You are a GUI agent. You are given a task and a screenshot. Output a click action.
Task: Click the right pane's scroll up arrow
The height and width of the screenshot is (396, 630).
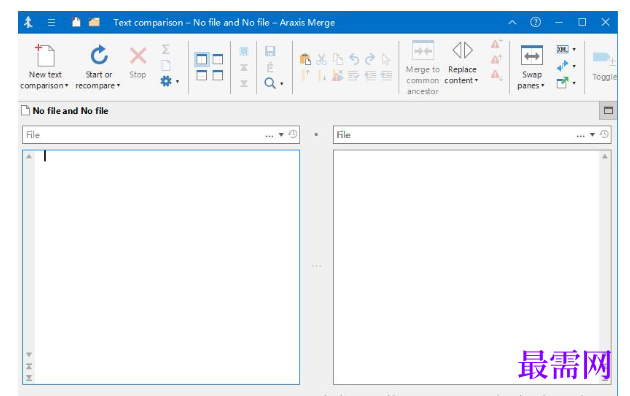tap(605, 156)
